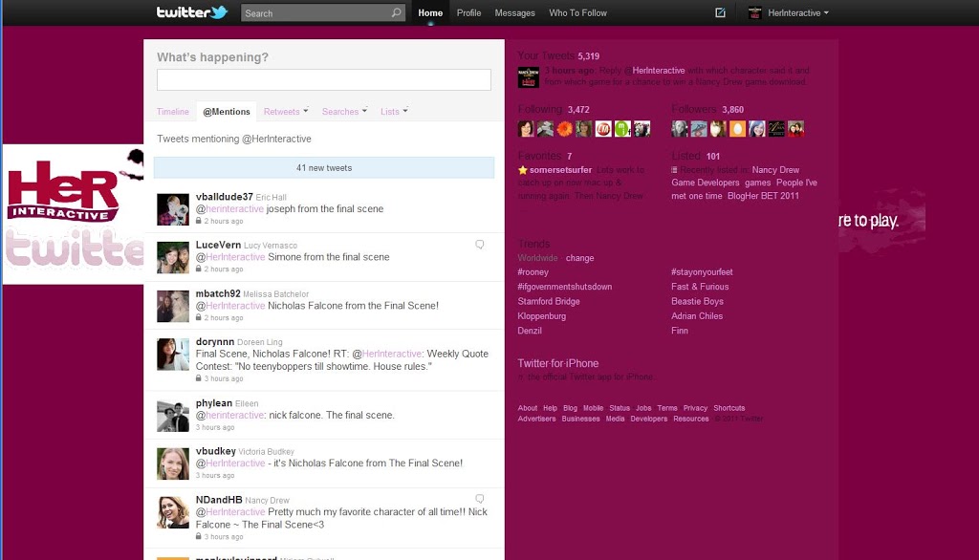Show the 41 new tweets
This screenshot has height=560, width=979.
tap(324, 168)
